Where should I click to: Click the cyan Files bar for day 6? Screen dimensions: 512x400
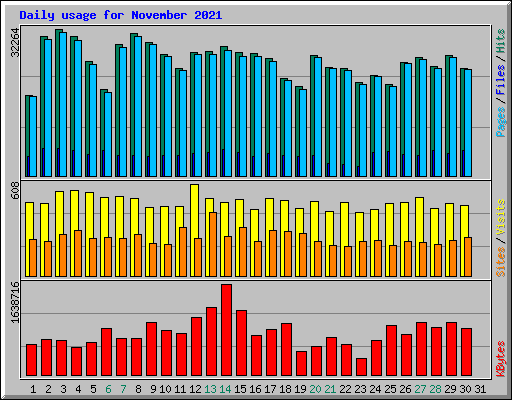108,134
